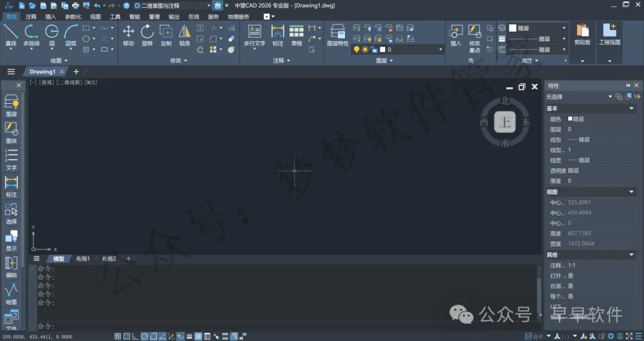Open the 图块 item in left sidebar
Screen dimensions: 644x341
11,132
